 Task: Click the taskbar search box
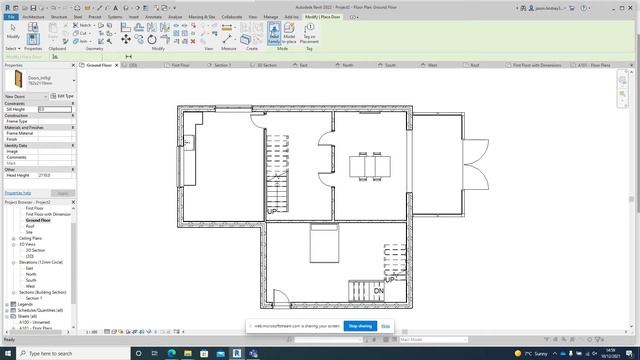73,353
